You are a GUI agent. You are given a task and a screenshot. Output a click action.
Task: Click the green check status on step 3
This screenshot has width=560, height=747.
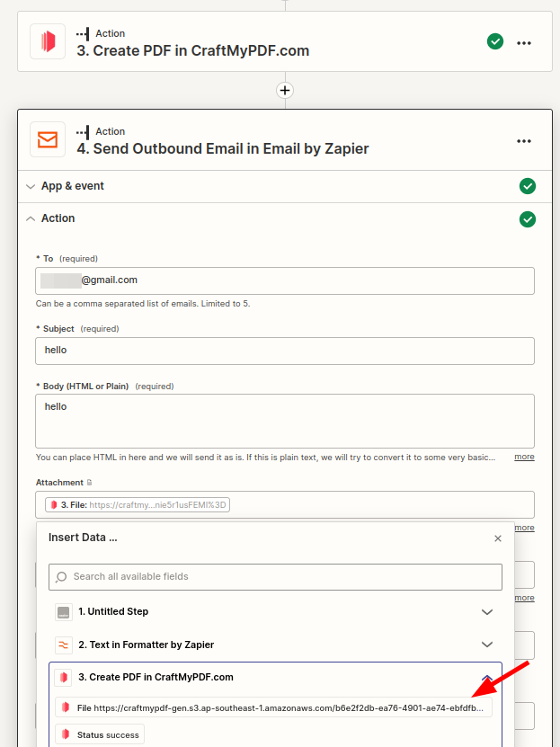(x=494, y=41)
